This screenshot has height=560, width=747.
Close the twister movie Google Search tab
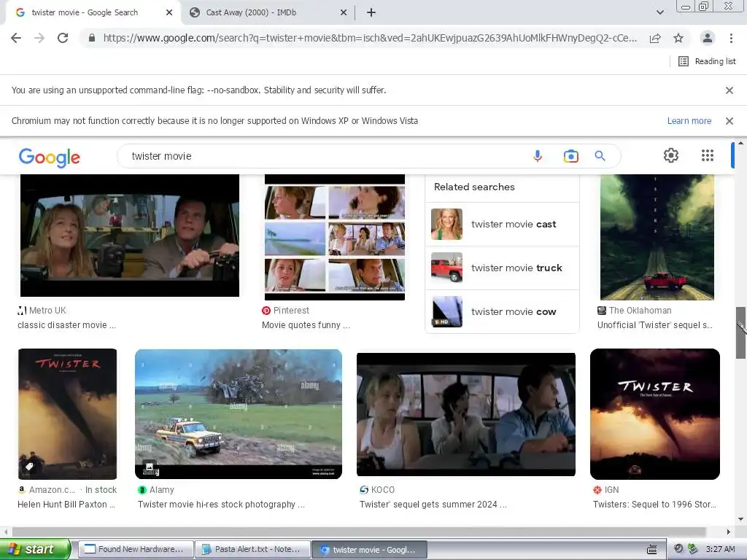[169, 13]
